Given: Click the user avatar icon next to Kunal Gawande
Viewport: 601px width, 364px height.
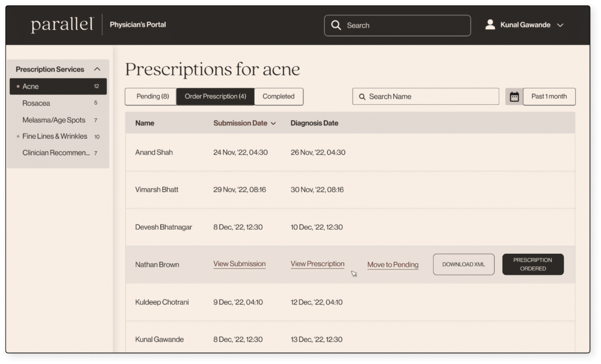Looking at the screenshot, I should coord(490,25).
